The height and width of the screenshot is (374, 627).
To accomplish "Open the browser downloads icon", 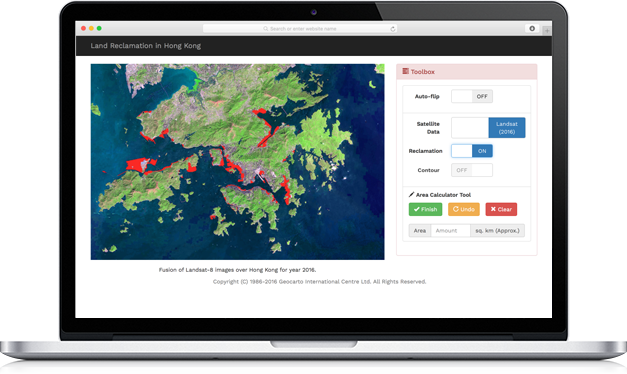I will pos(532,28).
